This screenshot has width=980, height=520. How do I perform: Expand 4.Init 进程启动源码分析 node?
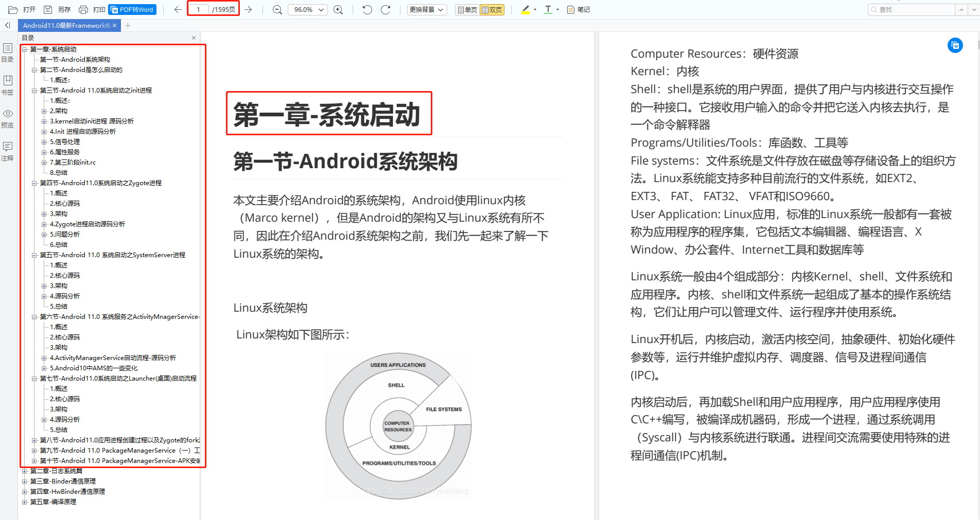pyautogui.click(x=44, y=132)
